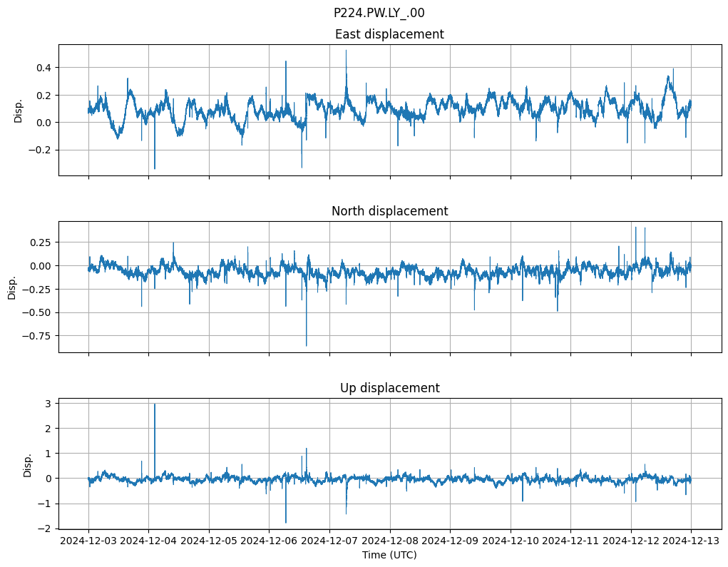Pick the 2024-12-10 date tick label
Viewport: 728px width, 567px height.
coord(510,541)
